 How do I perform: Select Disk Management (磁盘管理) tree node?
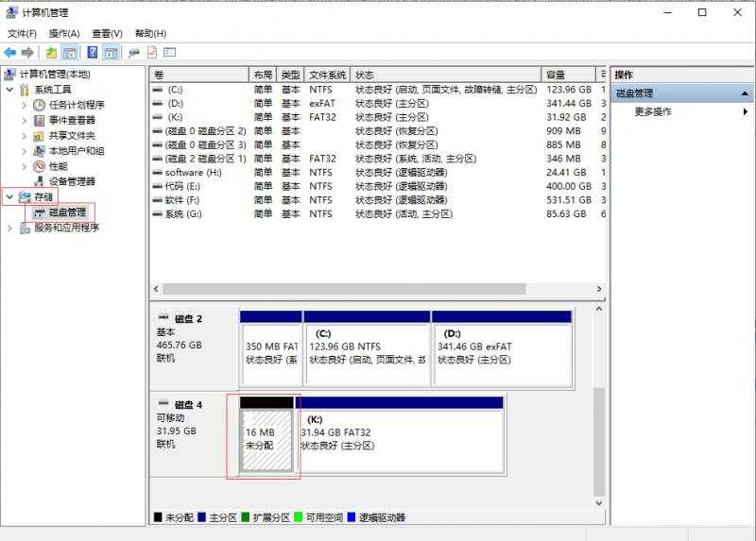tap(67, 212)
